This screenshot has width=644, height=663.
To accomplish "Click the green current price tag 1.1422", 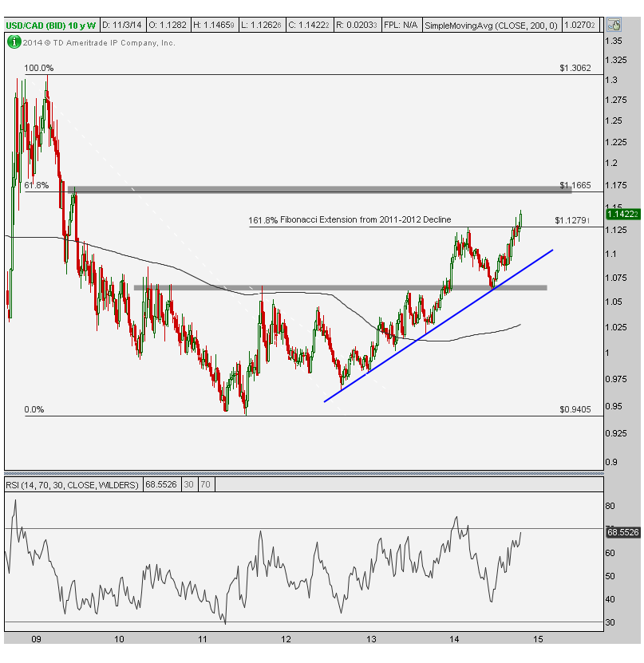I will [622, 214].
